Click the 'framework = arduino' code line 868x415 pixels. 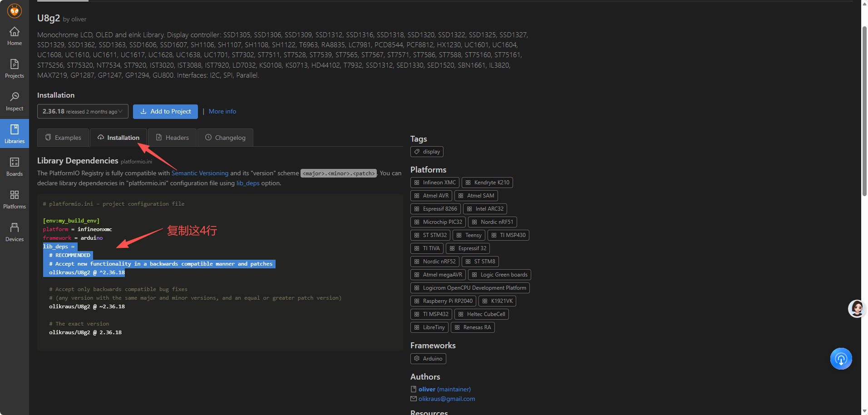point(73,238)
